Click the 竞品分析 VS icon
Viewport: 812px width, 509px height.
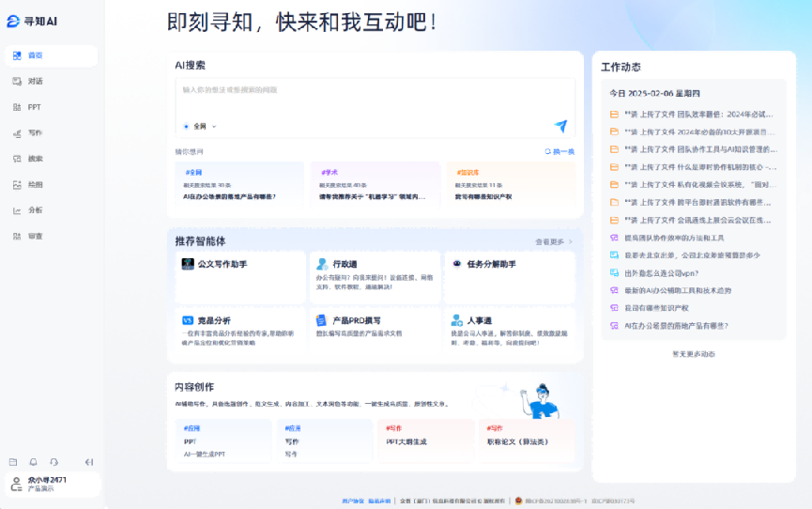(x=188, y=320)
